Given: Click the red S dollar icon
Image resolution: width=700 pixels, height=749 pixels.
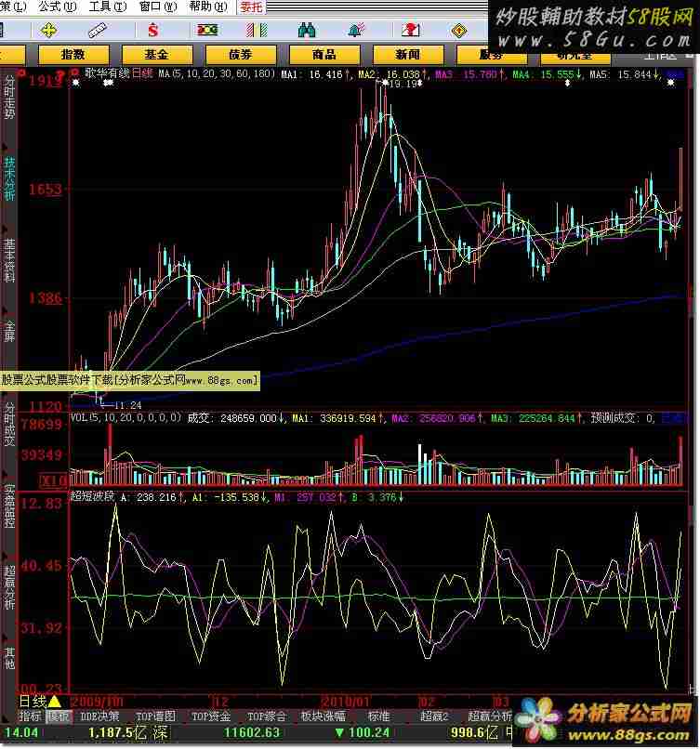Looking at the screenshot, I should click(152, 31).
